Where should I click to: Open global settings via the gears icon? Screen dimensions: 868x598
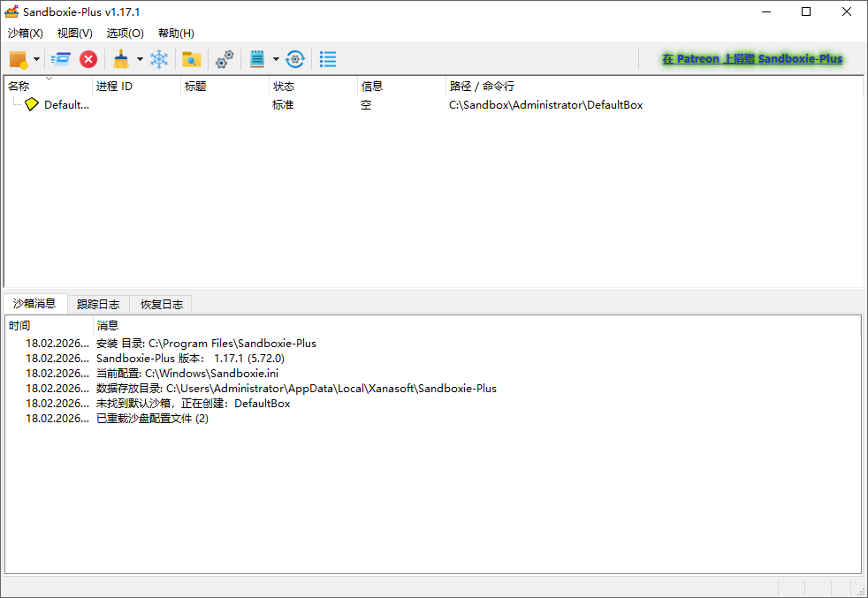point(224,58)
